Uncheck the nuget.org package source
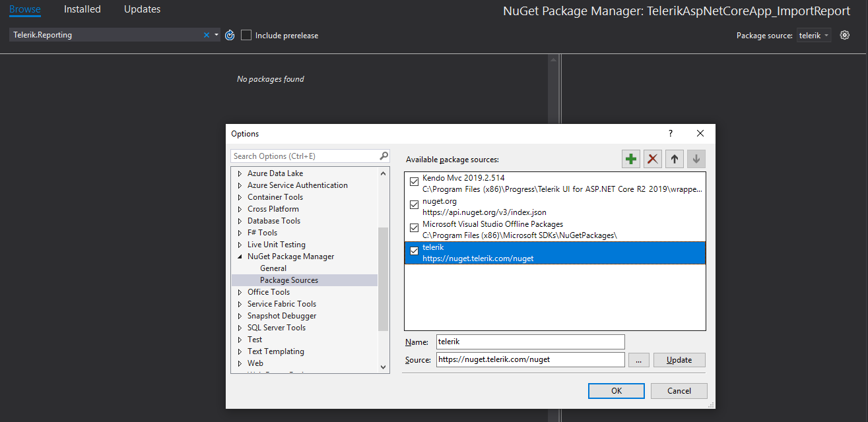The height and width of the screenshot is (422, 868). coord(415,205)
